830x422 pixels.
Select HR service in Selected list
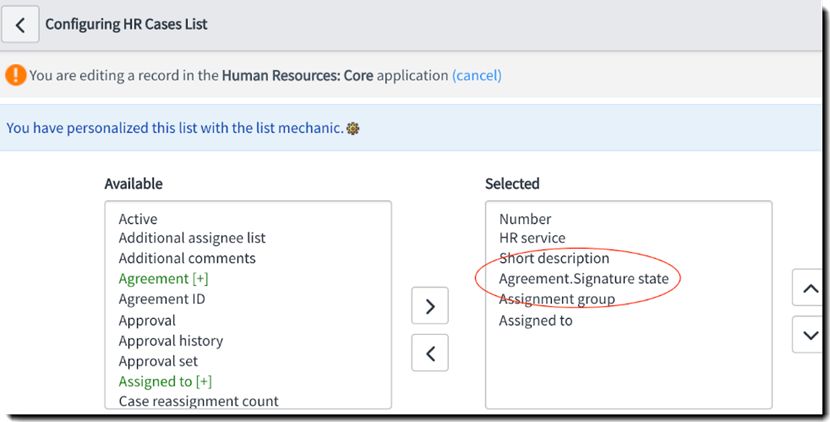pos(532,238)
